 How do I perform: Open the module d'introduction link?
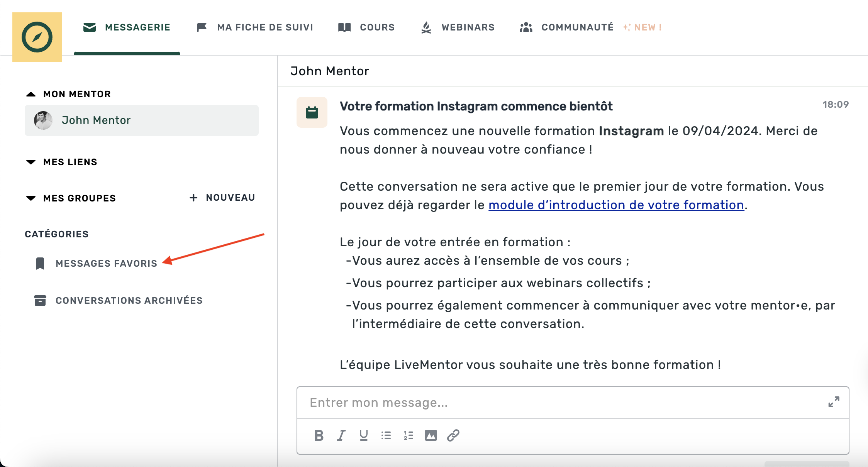tap(616, 205)
